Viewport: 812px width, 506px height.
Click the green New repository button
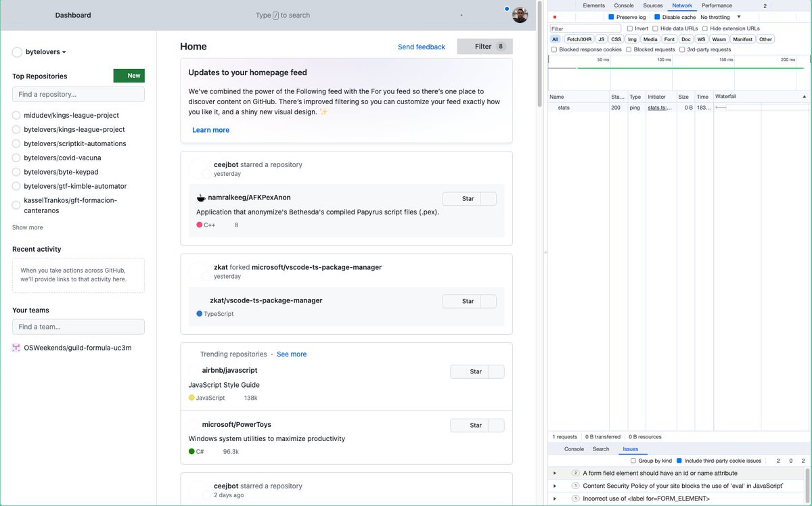click(129, 76)
